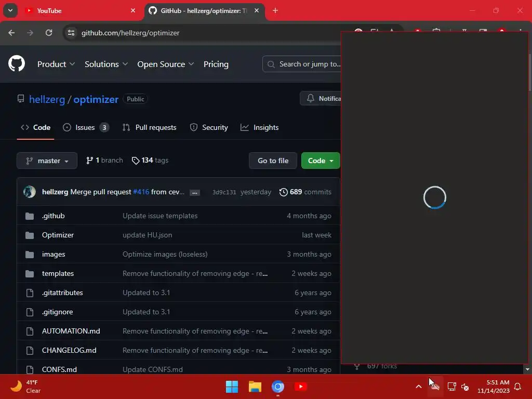Click the Go to file button
Screen dimensions: 532x399
click(273, 161)
